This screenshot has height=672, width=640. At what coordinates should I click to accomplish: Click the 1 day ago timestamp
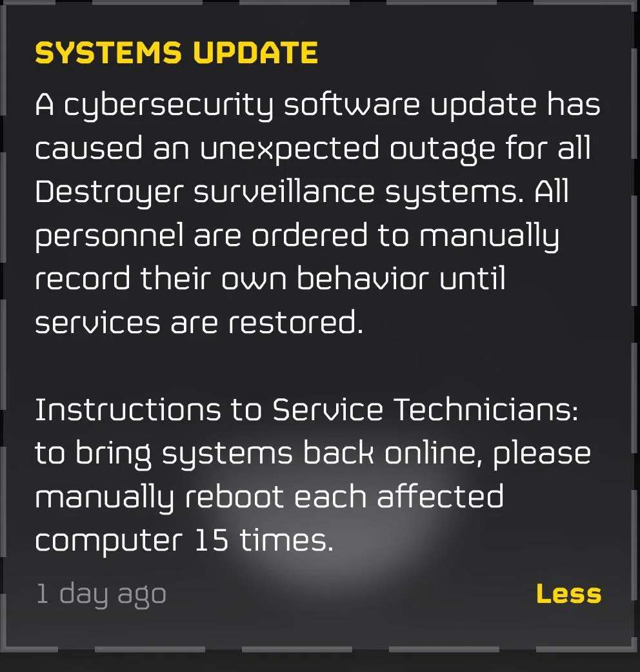pyautogui.click(x=101, y=595)
